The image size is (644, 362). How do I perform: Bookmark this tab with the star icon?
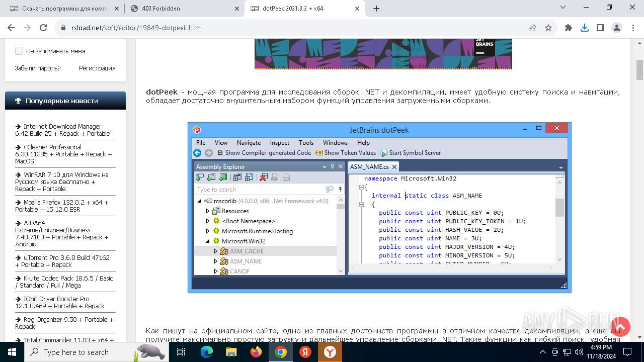(x=548, y=28)
